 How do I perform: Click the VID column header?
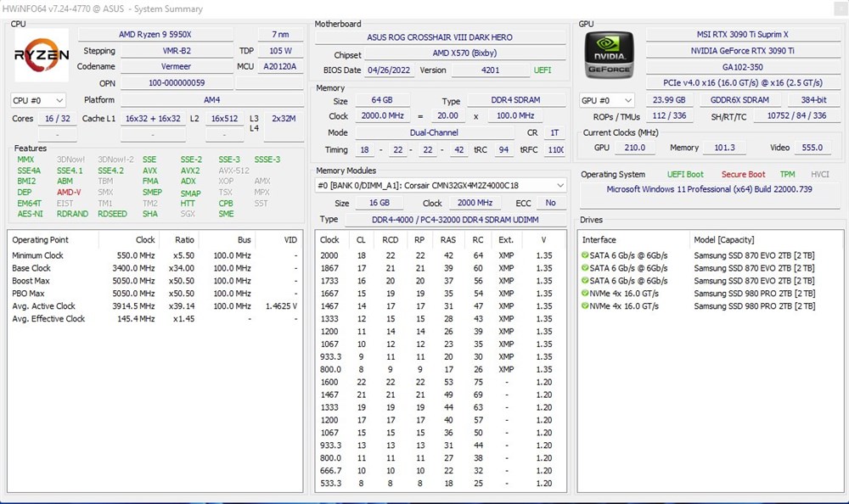278,240
